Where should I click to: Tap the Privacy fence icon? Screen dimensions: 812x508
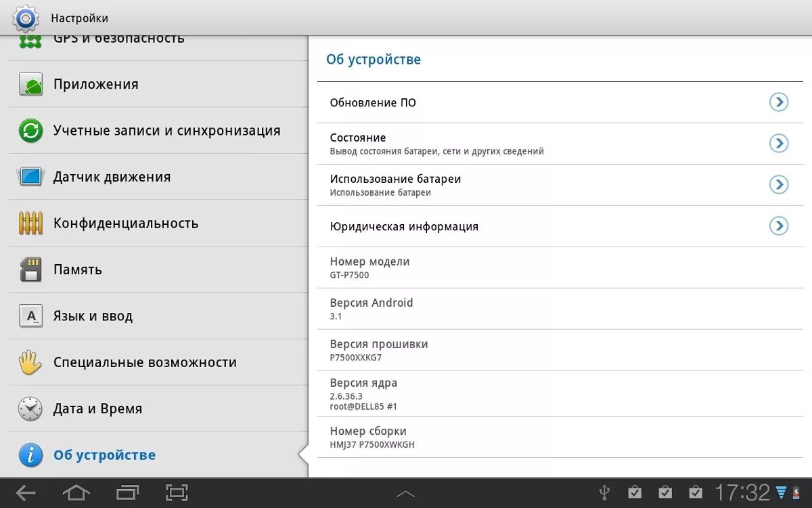[x=30, y=223]
